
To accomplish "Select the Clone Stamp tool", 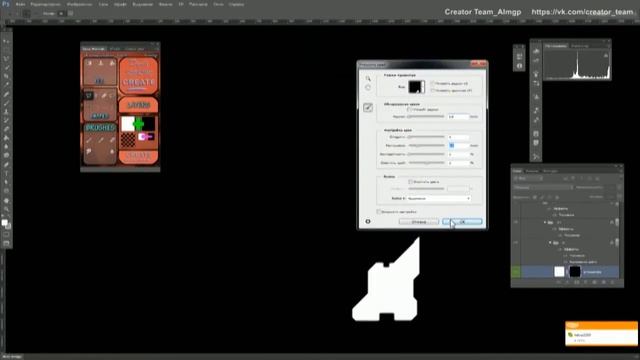I will pos(6,111).
